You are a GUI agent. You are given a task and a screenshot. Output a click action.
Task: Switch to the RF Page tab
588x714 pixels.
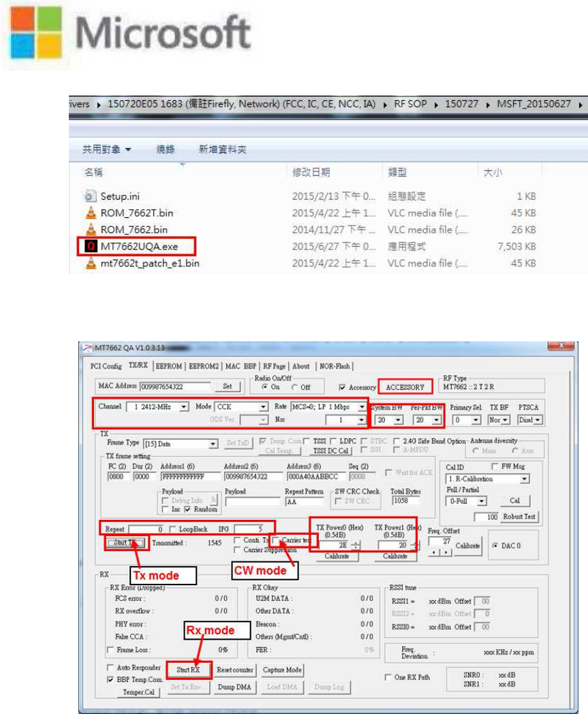(274, 366)
